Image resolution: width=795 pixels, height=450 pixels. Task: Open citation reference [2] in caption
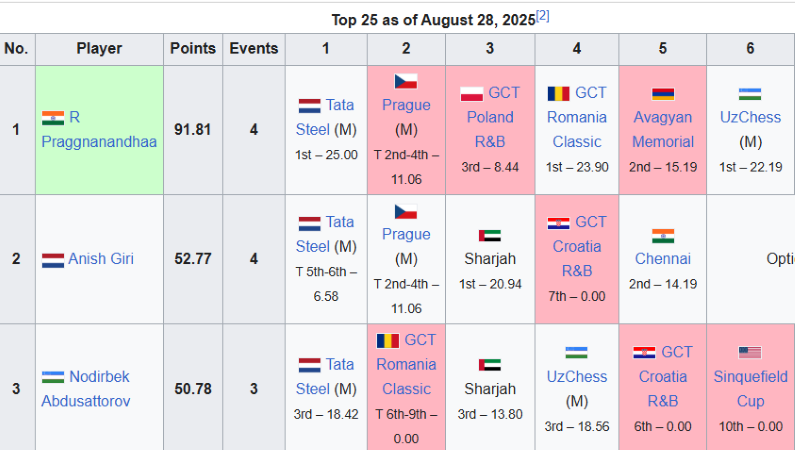point(542,16)
